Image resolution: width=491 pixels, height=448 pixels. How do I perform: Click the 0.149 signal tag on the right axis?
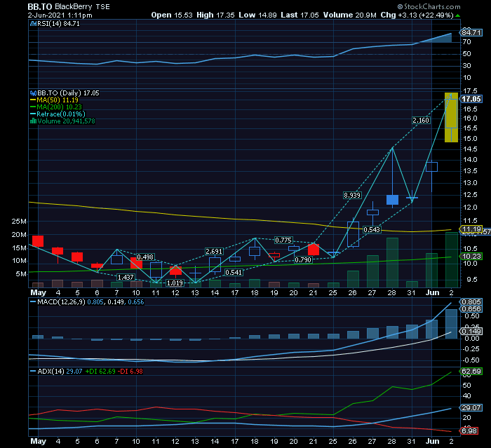[471, 331]
